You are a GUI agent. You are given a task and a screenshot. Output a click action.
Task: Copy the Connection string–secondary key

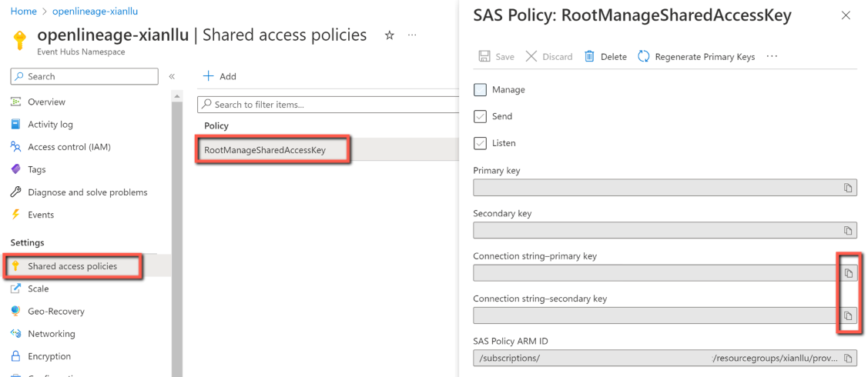click(x=847, y=315)
